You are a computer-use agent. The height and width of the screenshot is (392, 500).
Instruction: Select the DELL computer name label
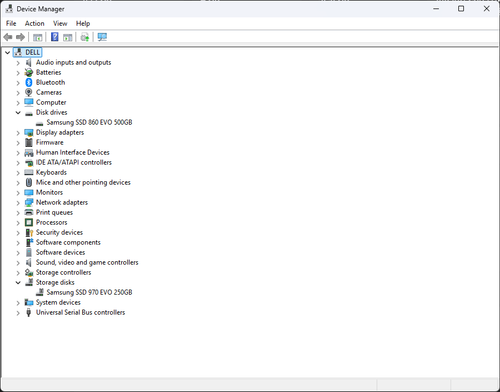pyautogui.click(x=33, y=52)
